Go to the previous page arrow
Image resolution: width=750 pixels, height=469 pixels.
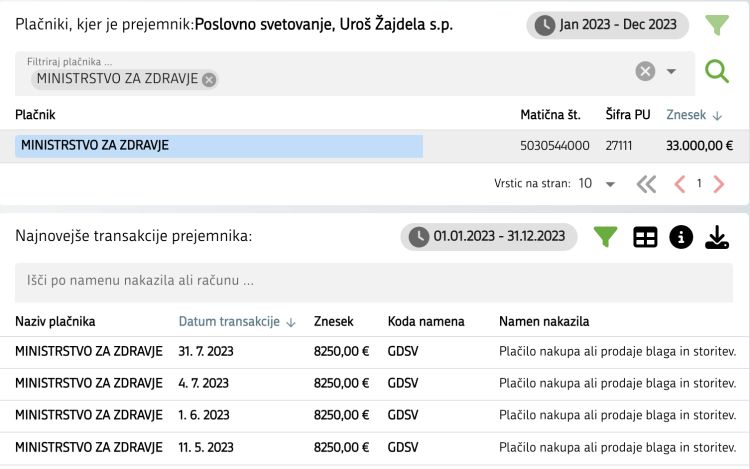680,184
